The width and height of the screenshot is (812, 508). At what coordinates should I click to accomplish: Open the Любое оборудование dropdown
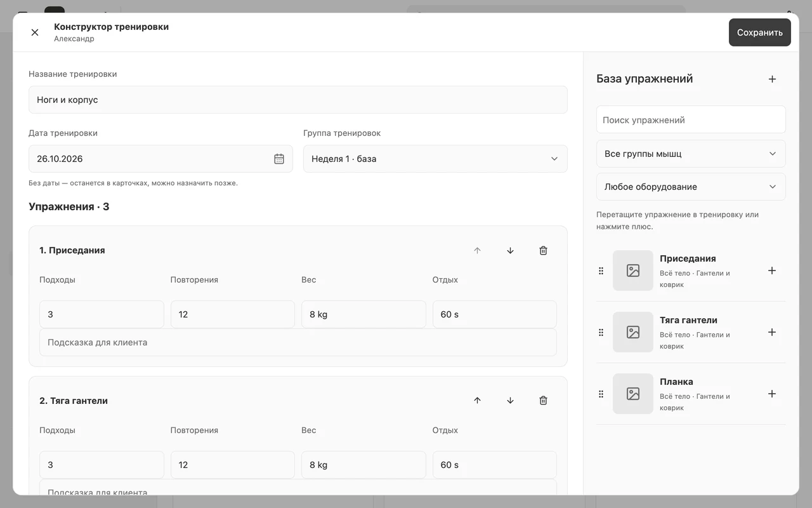[691, 187]
